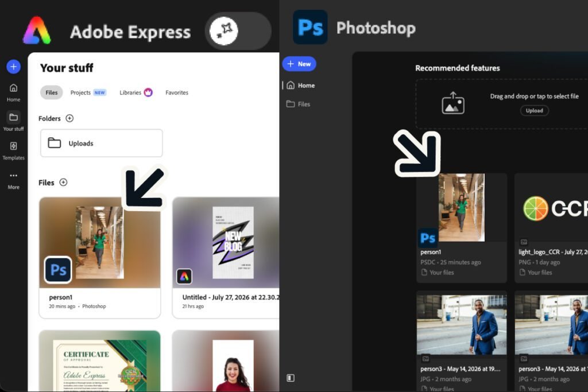This screenshot has height=392, width=588.
Task: Click the Ps badge on Photoshop person1 thumbnail
Action: tap(428, 238)
